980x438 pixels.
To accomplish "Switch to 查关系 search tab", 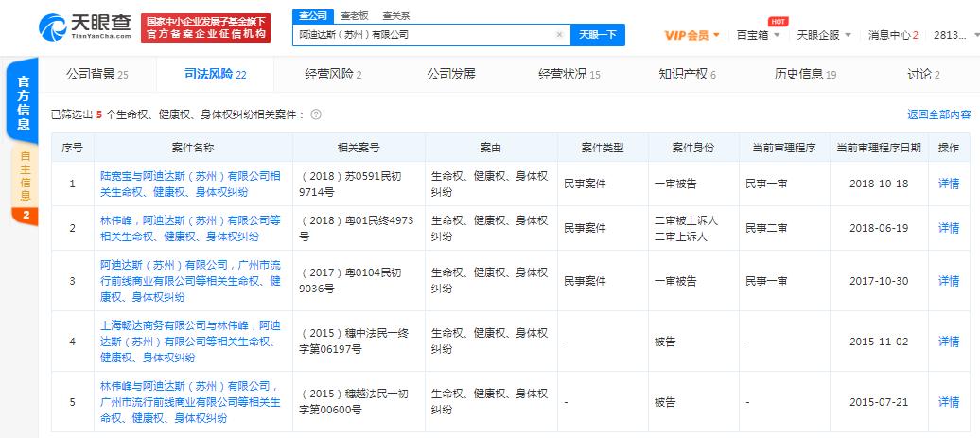I will pyautogui.click(x=395, y=16).
